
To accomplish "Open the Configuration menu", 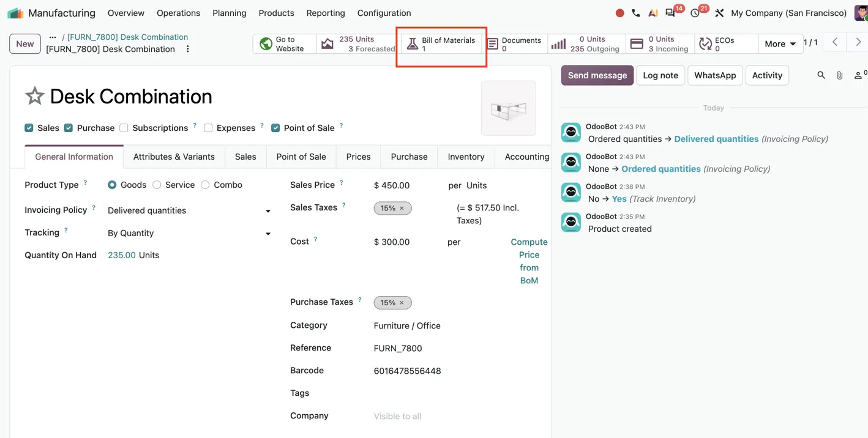I will [x=384, y=13].
